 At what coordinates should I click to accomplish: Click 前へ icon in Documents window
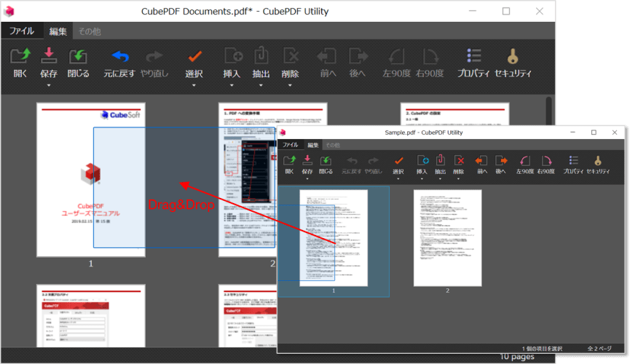click(327, 56)
